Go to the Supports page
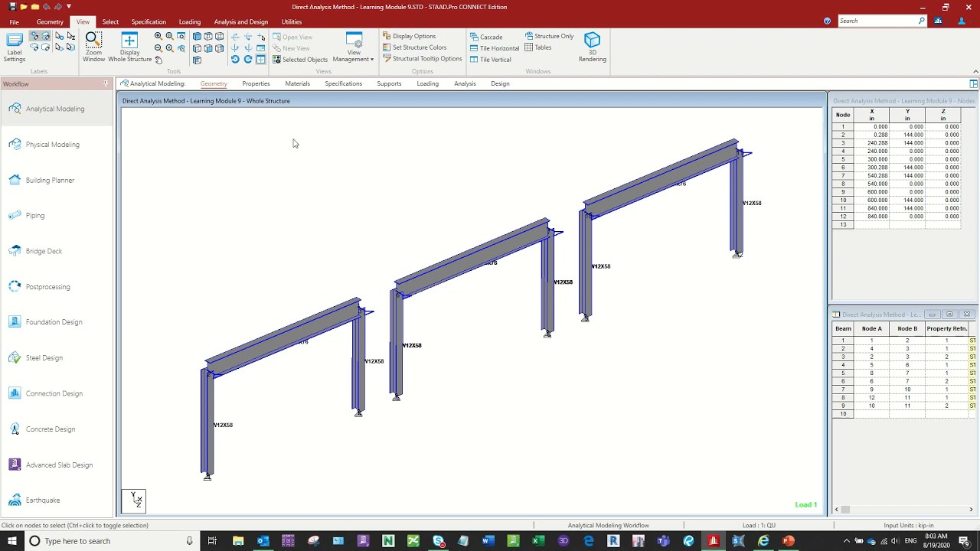Viewport: 980px width, 551px height. pyautogui.click(x=389, y=83)
